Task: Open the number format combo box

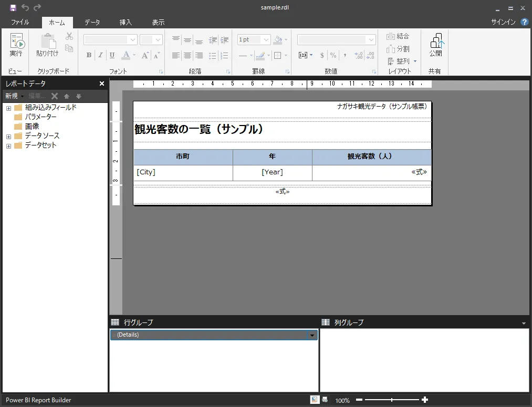Action: 337,40
